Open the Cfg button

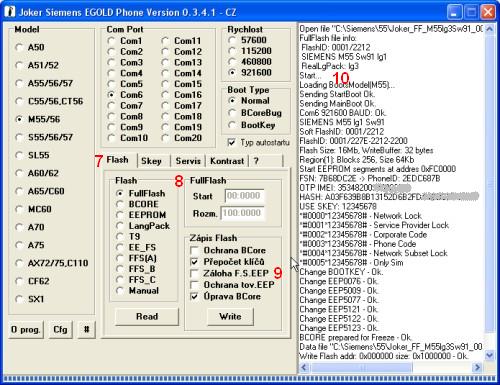[60, 330]
